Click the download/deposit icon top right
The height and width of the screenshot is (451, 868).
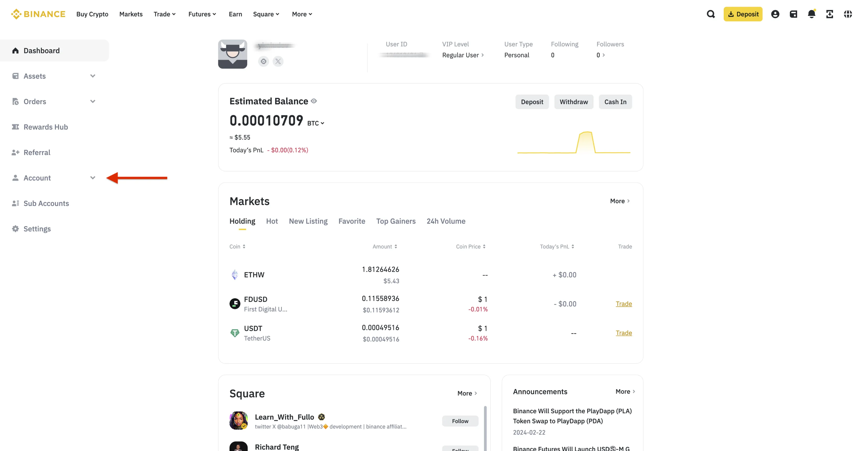click(743, 14)
